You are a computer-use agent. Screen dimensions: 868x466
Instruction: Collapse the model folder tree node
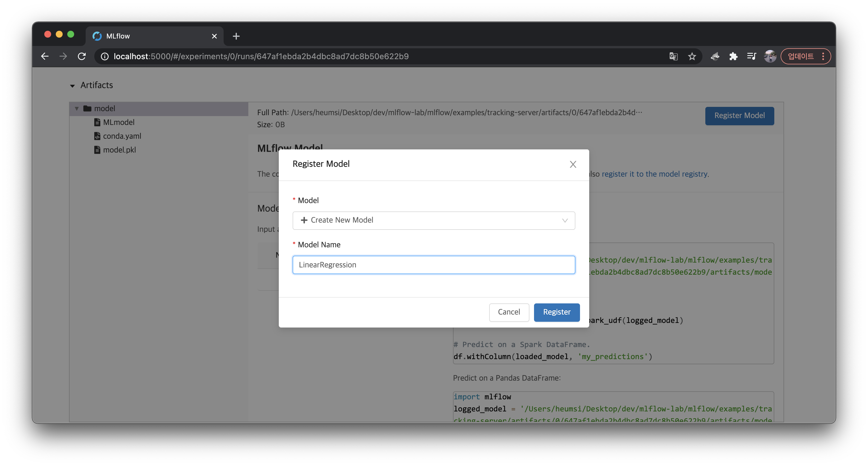[77, 108]
